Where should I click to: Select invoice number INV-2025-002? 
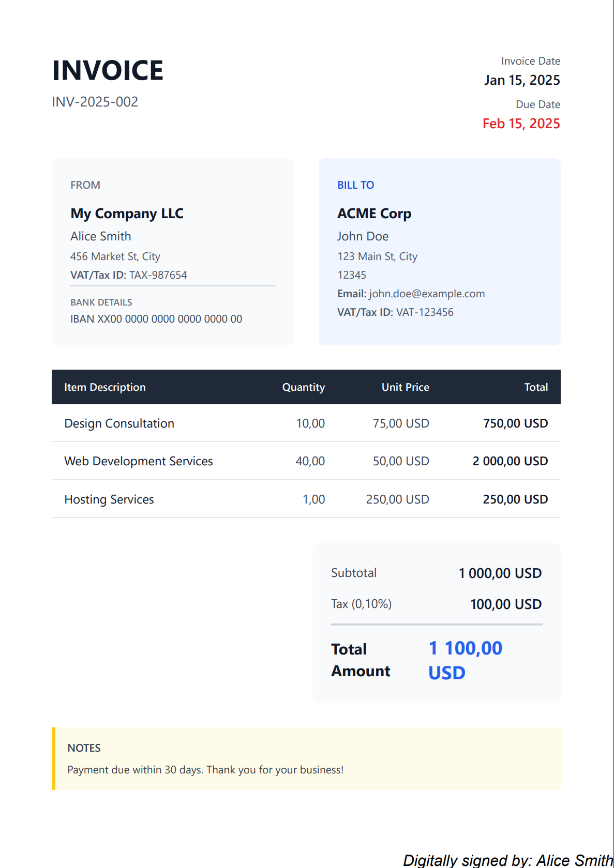pyautogui.click(x=95, y=102)
